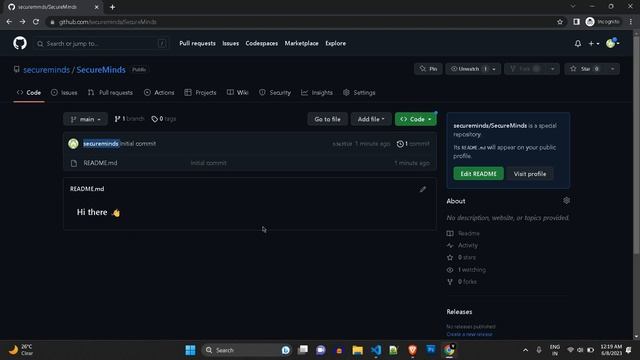Open the Windows Start menu
Screen dimensions: 640x360
190,350
